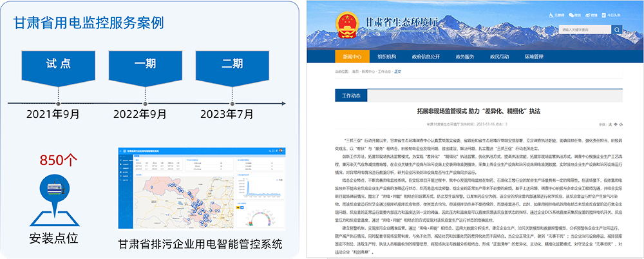
Task: Open the 环境管理 navigation menu
Action: click(534, 57)
